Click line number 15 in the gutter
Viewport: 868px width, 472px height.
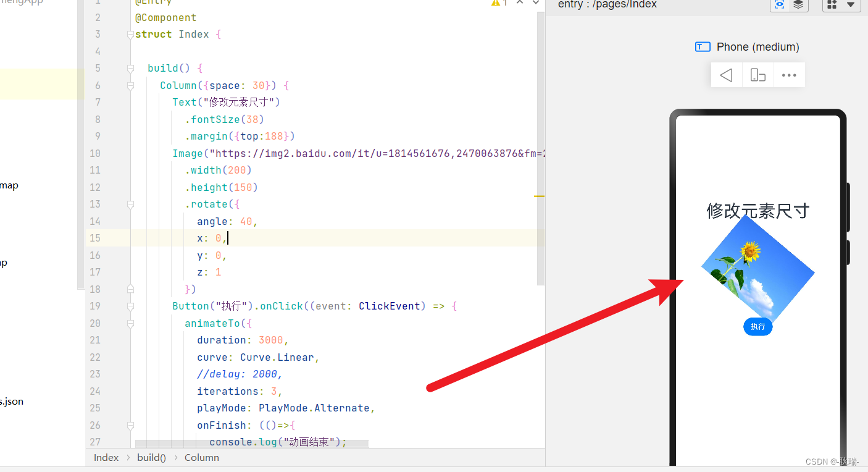pyautogui.click(x=94, y=238)
